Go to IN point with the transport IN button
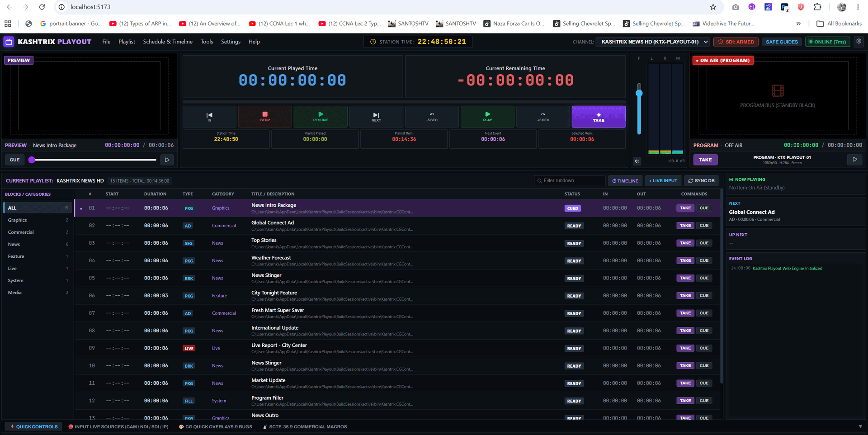This screenshot has width=868, height=435. coord(209,117)
